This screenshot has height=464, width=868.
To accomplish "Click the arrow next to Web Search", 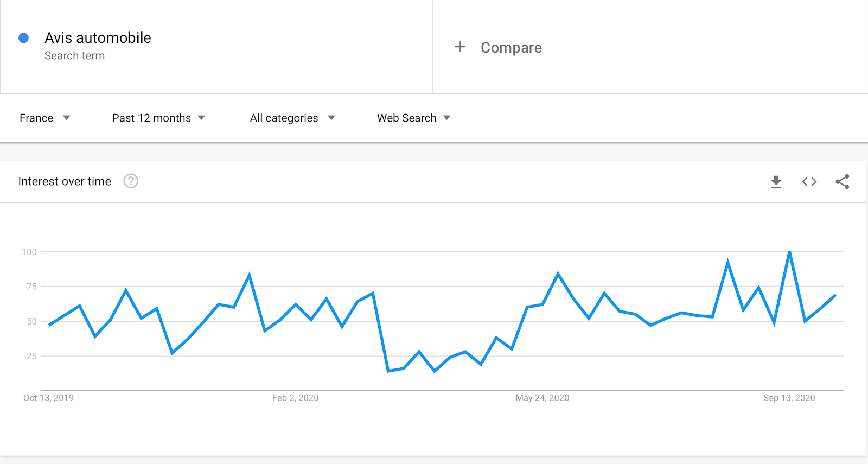I will (x=447, y=118).
